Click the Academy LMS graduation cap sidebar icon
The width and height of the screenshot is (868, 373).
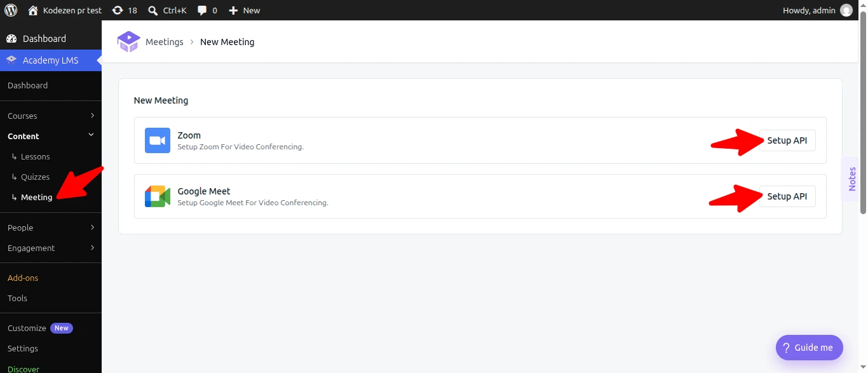point(11,60)
